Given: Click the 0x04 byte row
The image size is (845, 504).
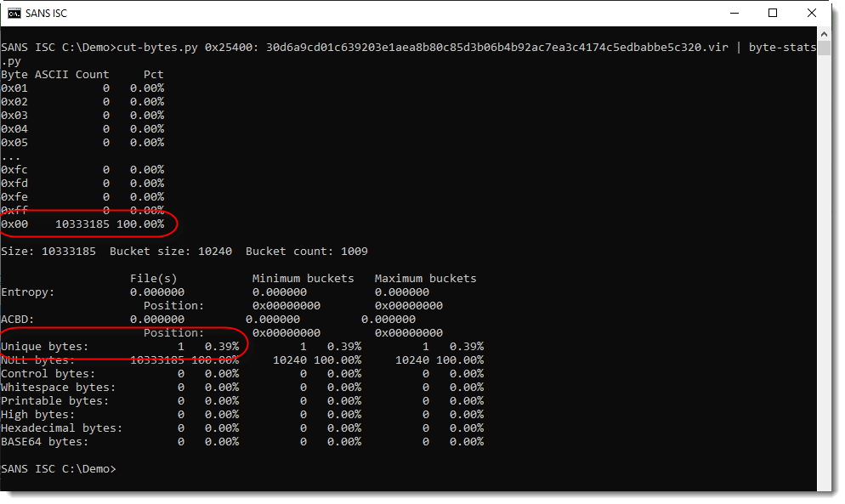Looking at the screenshot, I should (82, 129).
